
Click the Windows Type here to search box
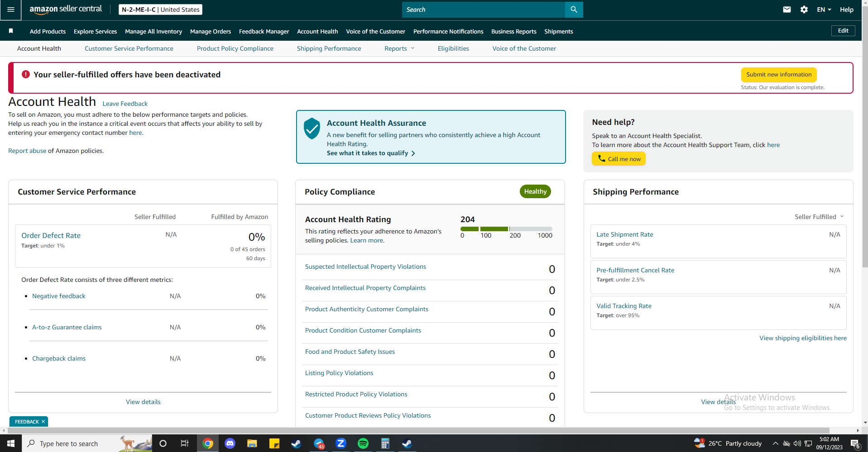pos(87,443)
